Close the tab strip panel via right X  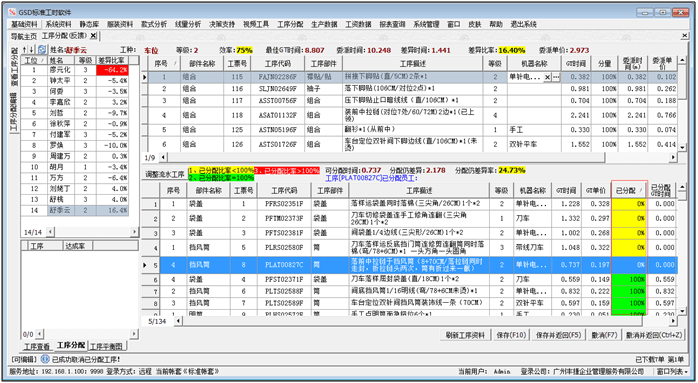coord(685,36)
